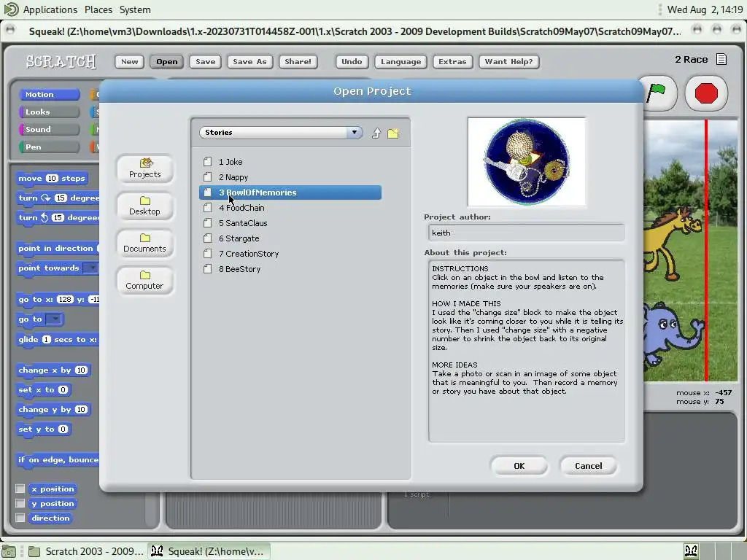Go up one folder level icon

pos(376,133)
